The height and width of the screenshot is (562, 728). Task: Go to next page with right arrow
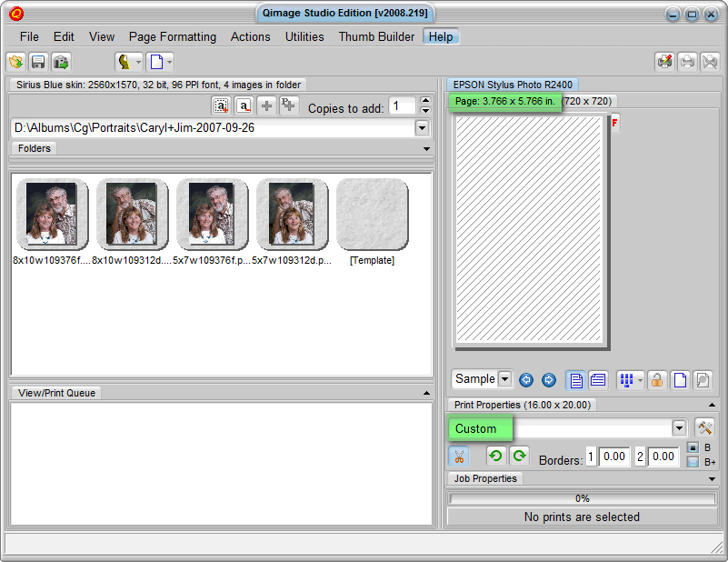pos(548,380)
